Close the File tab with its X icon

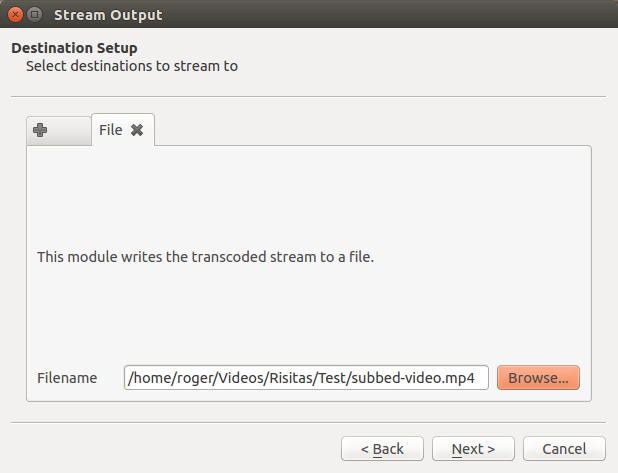pyautogui.click(x=137, y=130)
